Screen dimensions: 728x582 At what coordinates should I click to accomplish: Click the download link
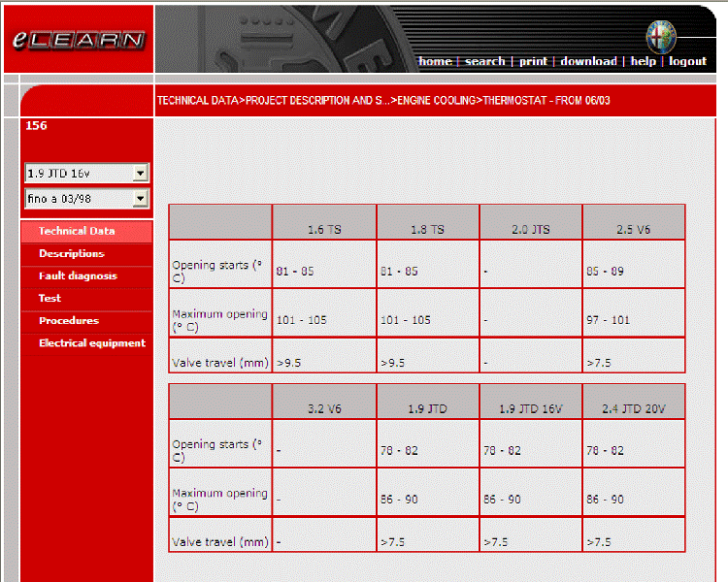click(588, 61)
